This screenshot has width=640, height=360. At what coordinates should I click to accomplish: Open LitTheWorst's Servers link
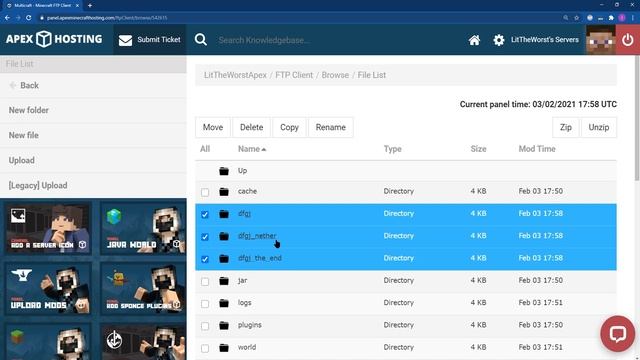[544, 40]
